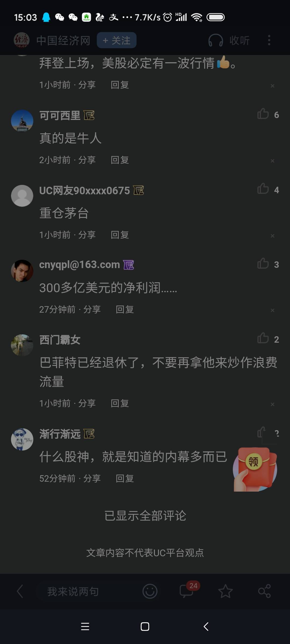
Task: Like the comment by cnyqpl@163.com
Action: click(263, 264)
